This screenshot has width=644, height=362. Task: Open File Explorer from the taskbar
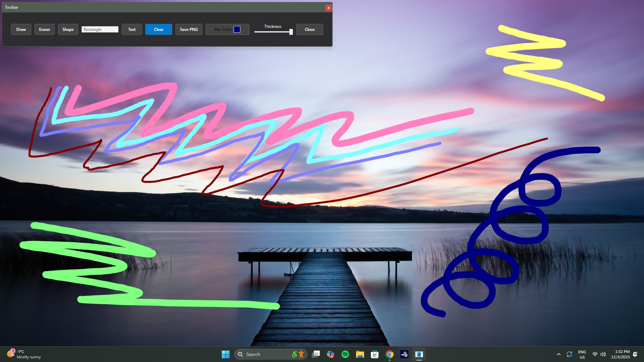click(x=360, y=354)
